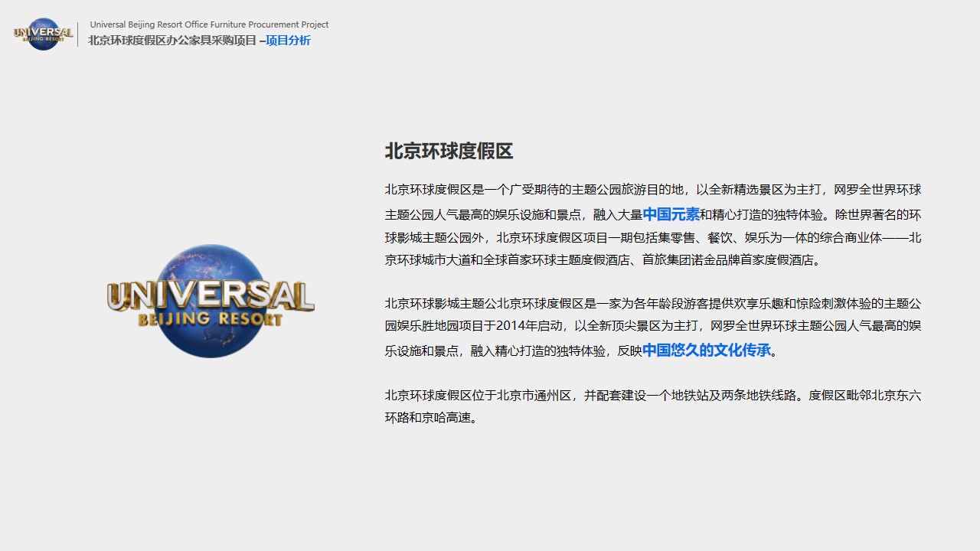This screenshot has width=980, height=551.
Task: Click the word UNIVERSAL in the large logo
Action: [x=211, y=296]
